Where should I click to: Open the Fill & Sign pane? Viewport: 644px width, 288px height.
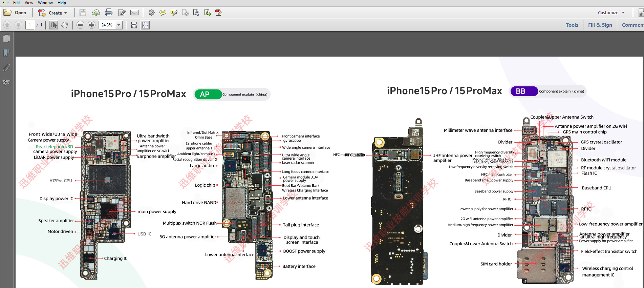tap(600, 25)
